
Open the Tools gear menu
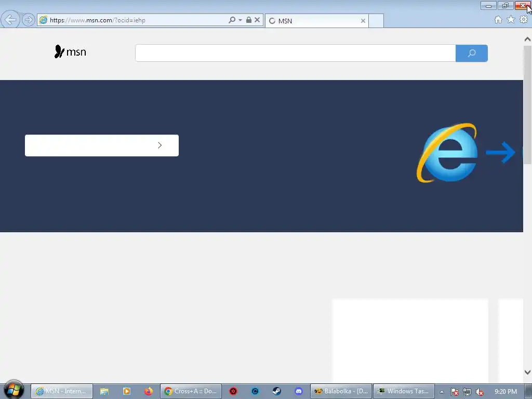coord(524,20)
